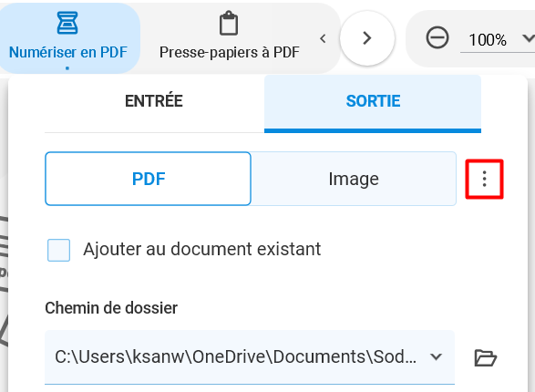Click the zoom out minus icon
Viewport: 535px width, 392px height.
(437, 37)
